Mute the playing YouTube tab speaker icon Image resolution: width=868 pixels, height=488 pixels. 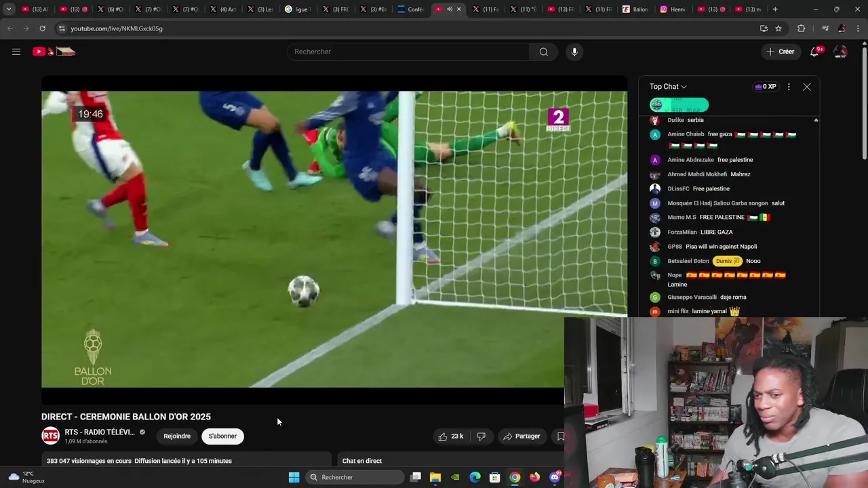449,9
